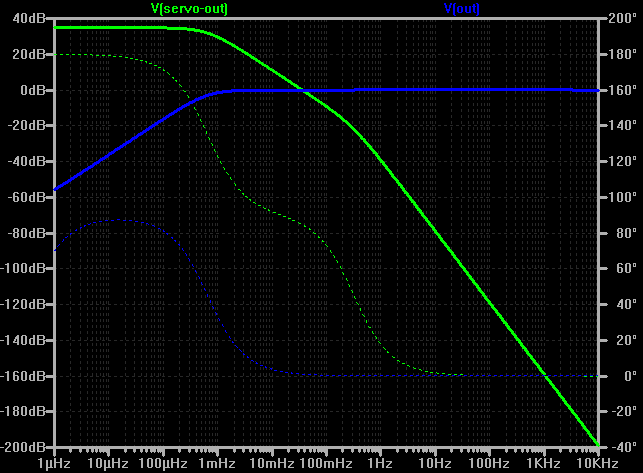Click the 20° phase axis label
Image resolution: width=643 pixels, height=473 pixels.
click(x=627, y=340)
